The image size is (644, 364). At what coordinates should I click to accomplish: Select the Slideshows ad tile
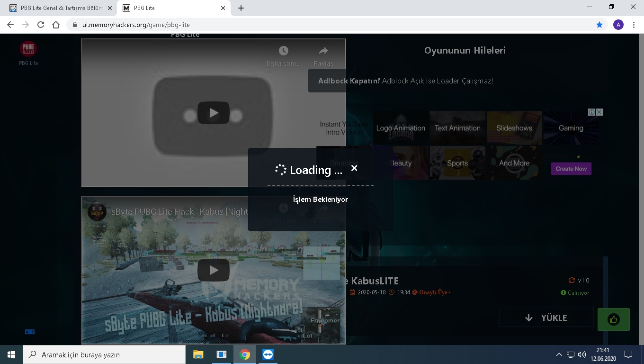click(x=514, y=128)
